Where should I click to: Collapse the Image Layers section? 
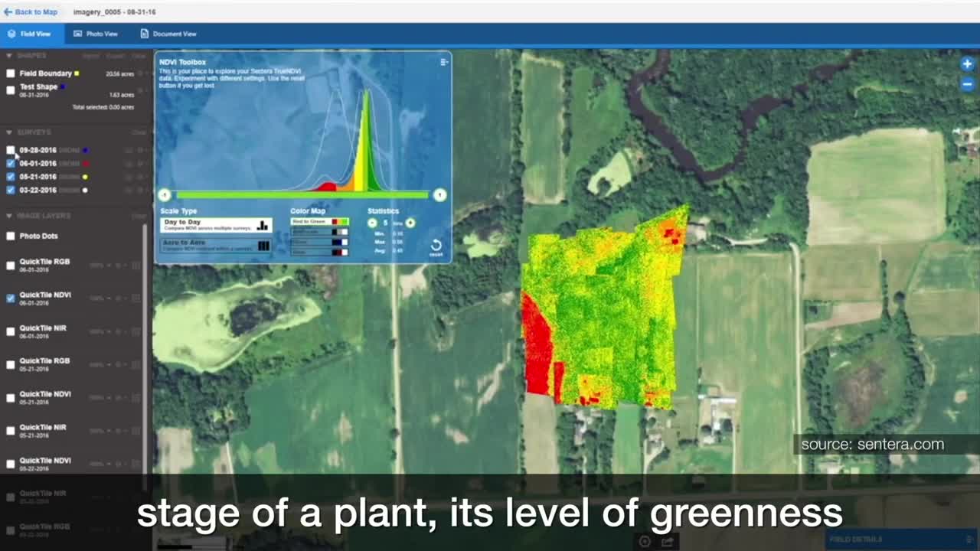[x=9, y=216]
